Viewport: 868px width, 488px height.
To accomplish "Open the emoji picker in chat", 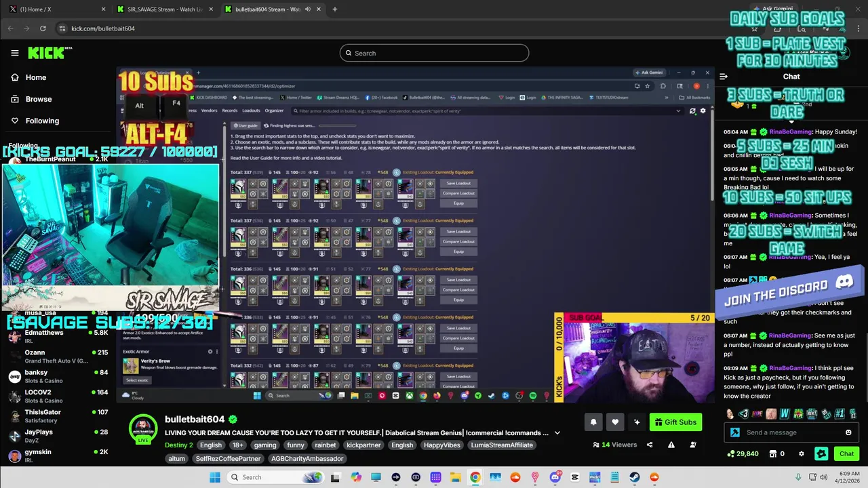I will [x=848, y=432].
